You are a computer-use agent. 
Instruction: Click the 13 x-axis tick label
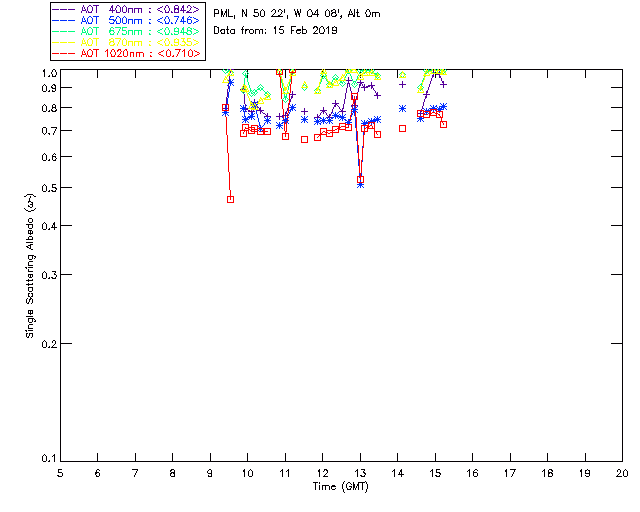click(360, 474)
